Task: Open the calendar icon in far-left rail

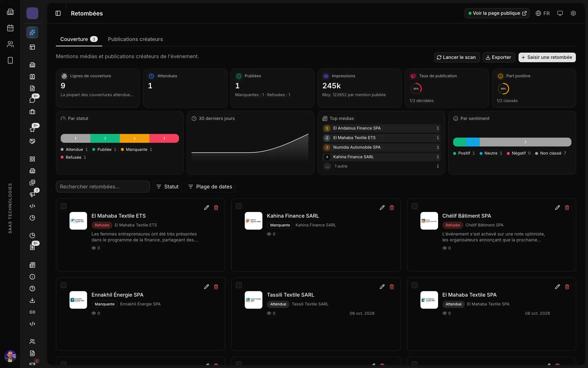Action: tap(10, 28)
